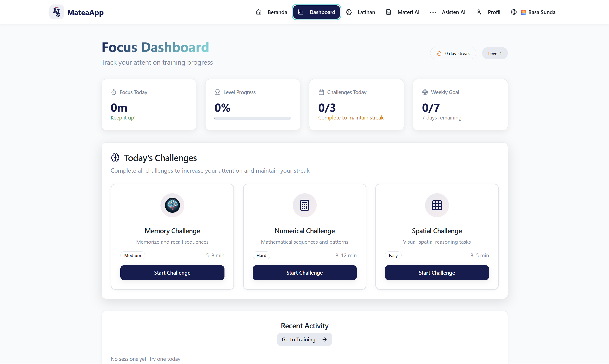This screenshot has width=609, height=364.
Task: Start the Numerical Challenge
Action: tap(304, 272)
